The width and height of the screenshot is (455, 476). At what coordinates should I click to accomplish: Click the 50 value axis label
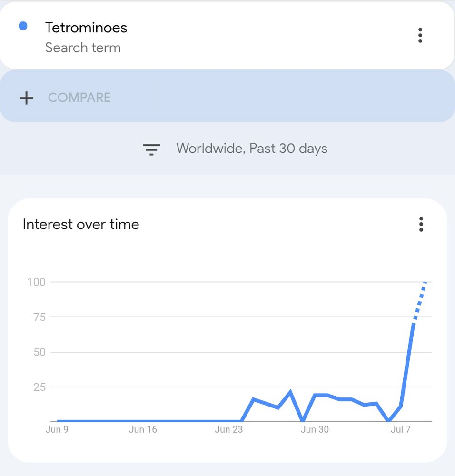coord(39,352)
